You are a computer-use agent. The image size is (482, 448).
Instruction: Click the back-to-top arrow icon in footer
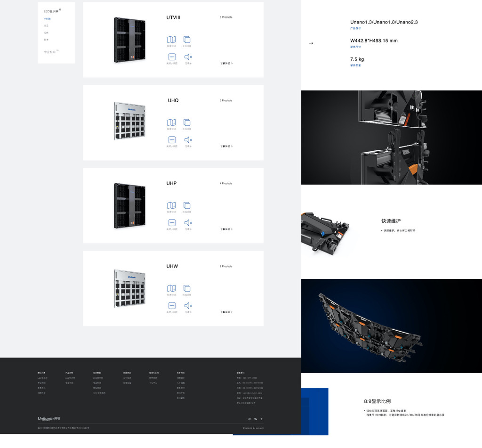click(x=261, y=419)
